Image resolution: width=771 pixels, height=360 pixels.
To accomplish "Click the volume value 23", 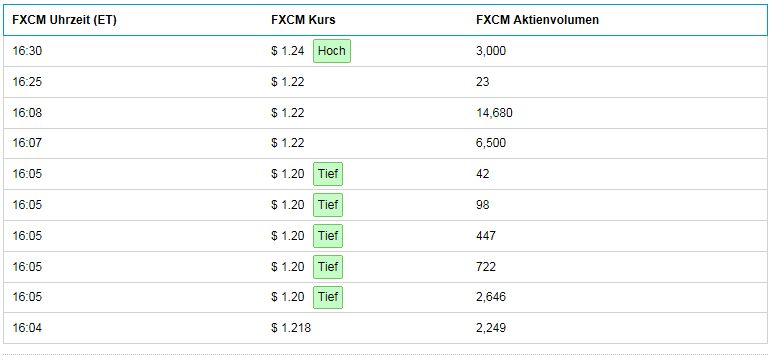I will click(x=482, y=82).
